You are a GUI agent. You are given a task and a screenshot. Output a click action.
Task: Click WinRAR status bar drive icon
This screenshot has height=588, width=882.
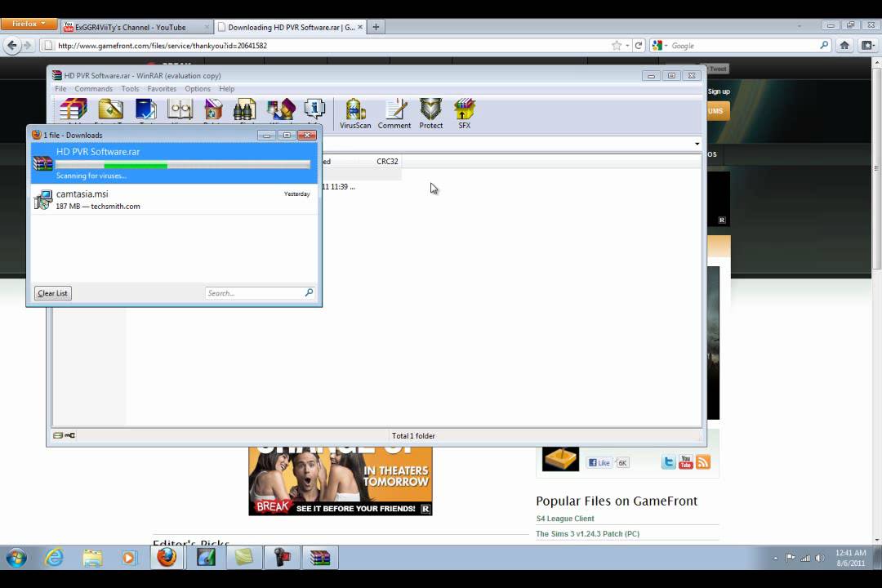58,435
